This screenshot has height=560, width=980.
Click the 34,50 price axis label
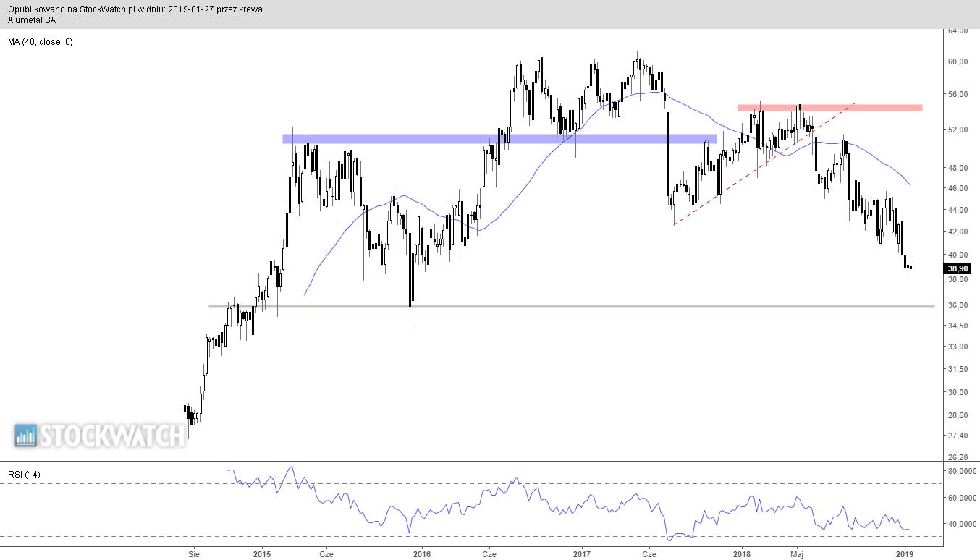[958, 326]
